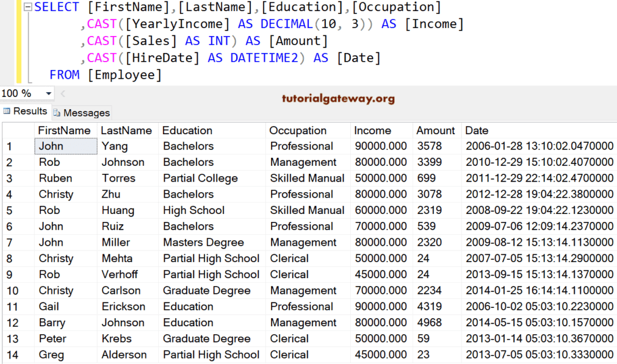The height and width of the screenshot is (364, 617).
Task: Click the 'Torres' last name cell
Action: click(x=128, y=178)
